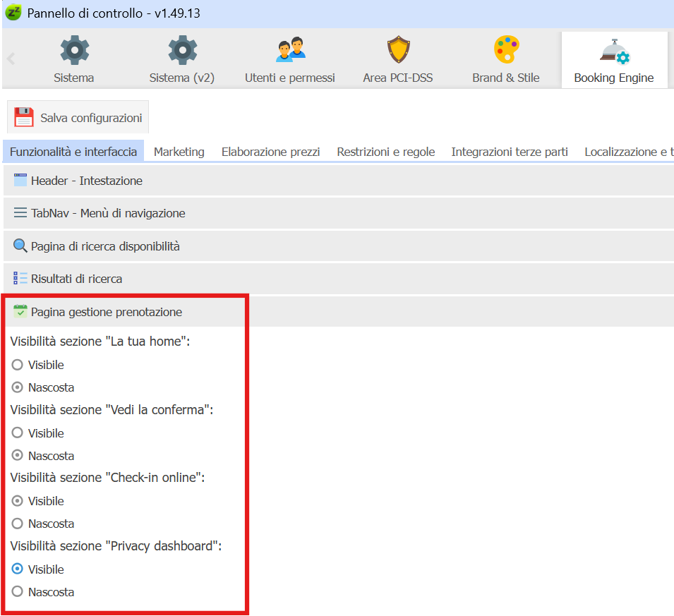Expand Risultati di ricerca section
This screenshot has height=616, width=674.
coord(76,279)
